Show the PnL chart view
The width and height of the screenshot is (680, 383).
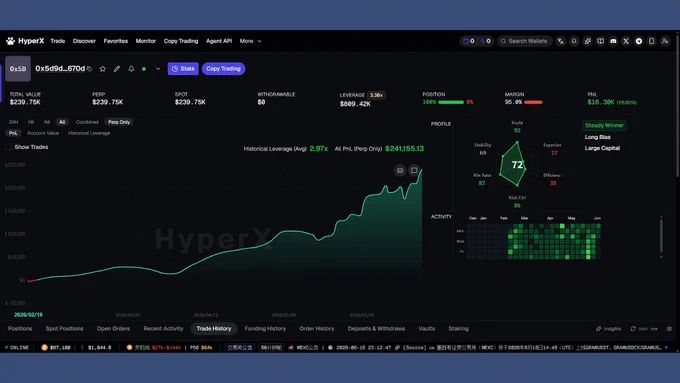click(13, 133)
